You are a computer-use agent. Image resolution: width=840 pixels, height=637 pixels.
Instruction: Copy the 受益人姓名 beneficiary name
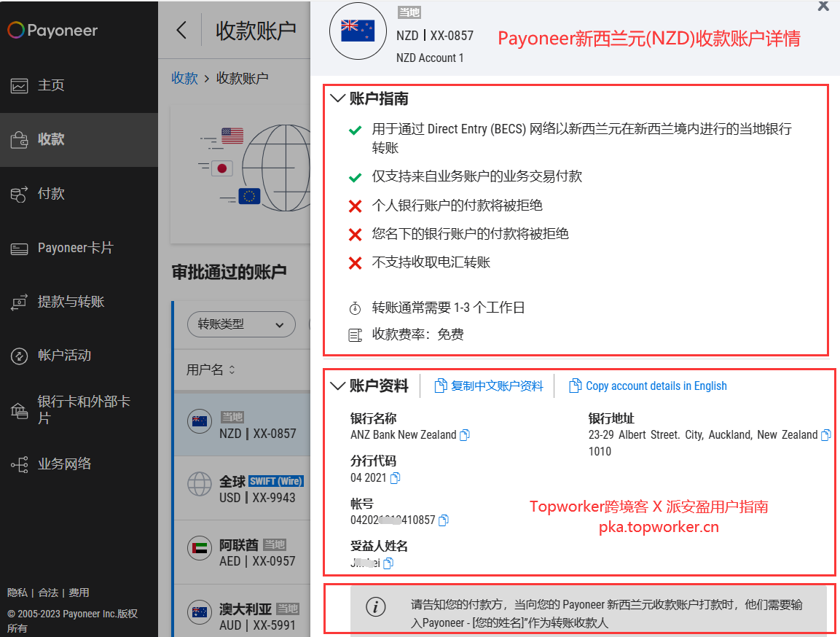(388, 563)
